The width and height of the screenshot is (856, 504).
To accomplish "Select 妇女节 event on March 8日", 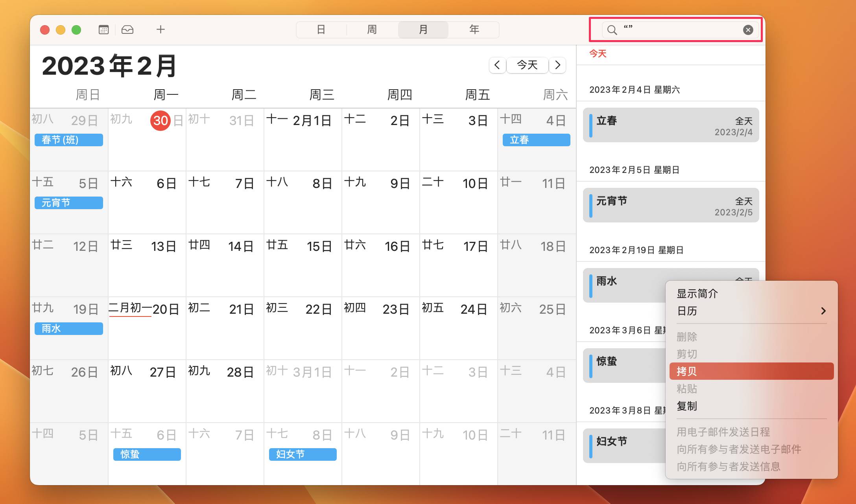I will (x=303, y=454).
